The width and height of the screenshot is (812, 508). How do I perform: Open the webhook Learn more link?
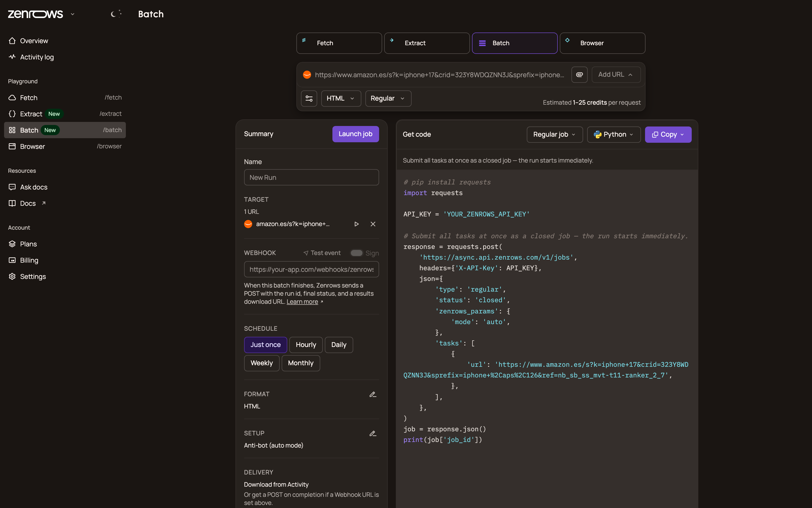coord(302,302)
